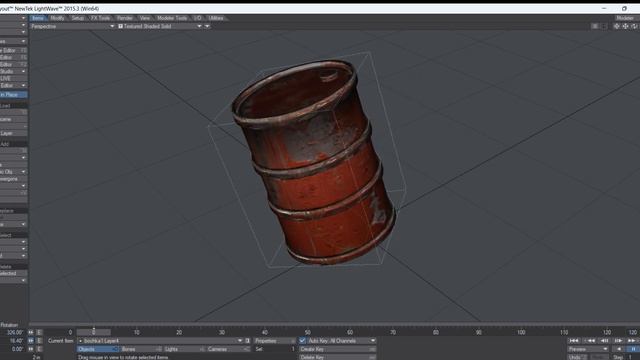Open the Studio dropdown in left sidebar
The width and height of the screenshot is (640, 360).
tap(13, 71)
